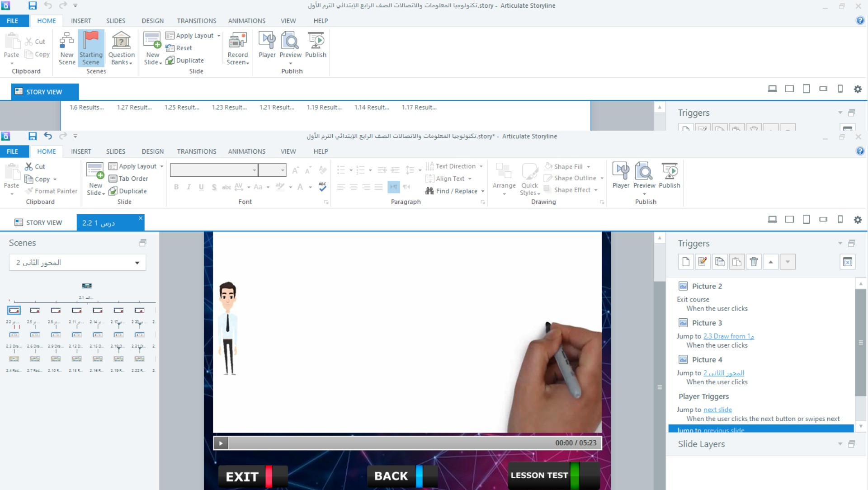868x490 pixels.
Task: Open the ANIMATIONS tab in upper window
Action: coord(246,21)
